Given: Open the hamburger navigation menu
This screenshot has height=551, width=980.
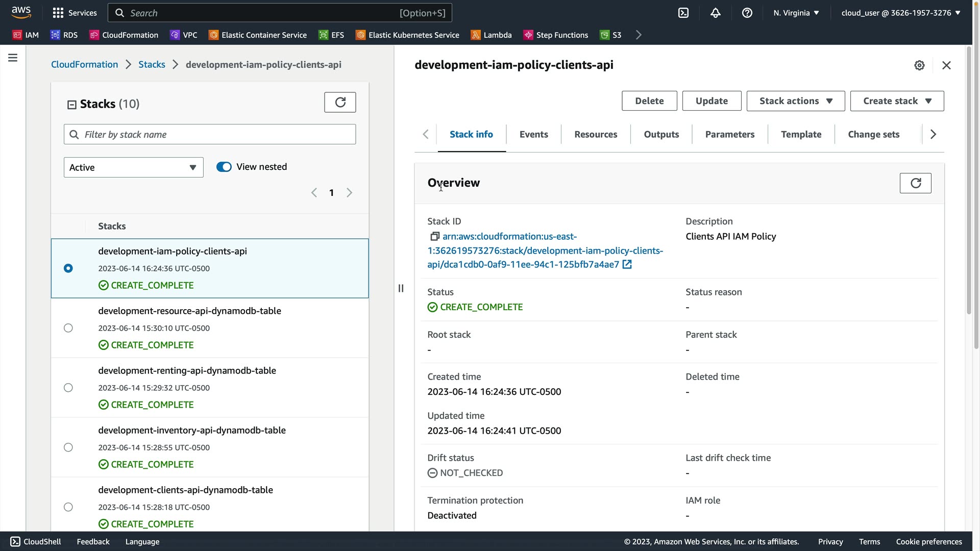Looking at the screenshot, I should click(13, 58).
